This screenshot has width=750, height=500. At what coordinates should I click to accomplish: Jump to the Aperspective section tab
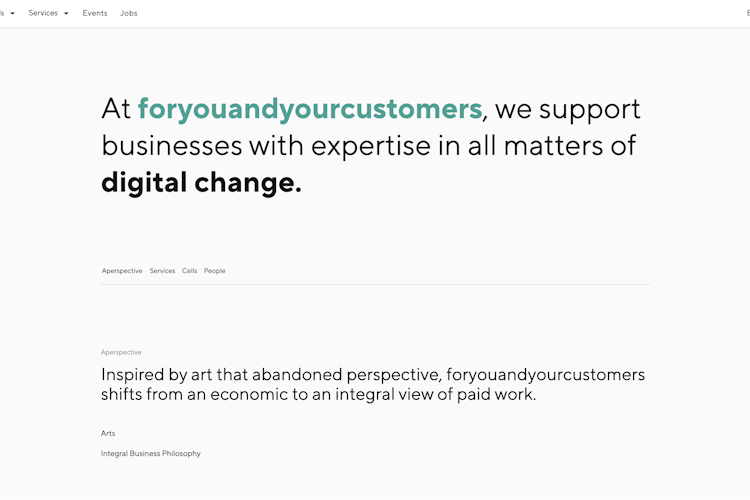(122, 271)
